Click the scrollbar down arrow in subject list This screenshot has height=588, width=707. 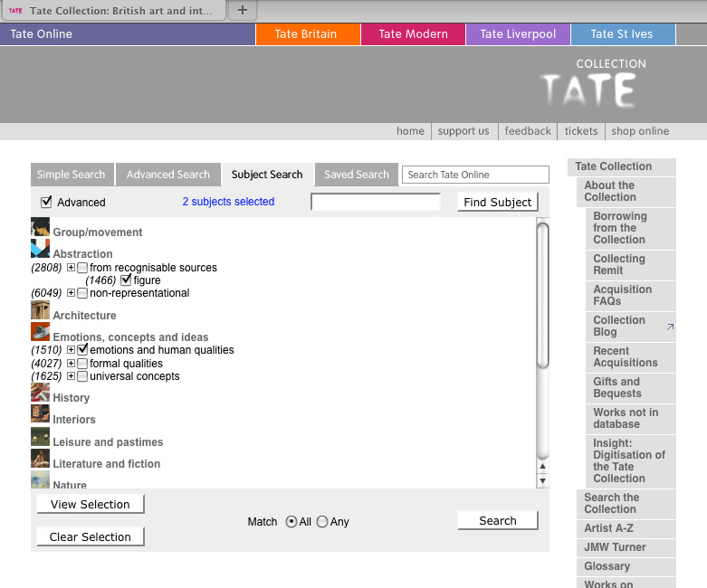click(543, 480)
